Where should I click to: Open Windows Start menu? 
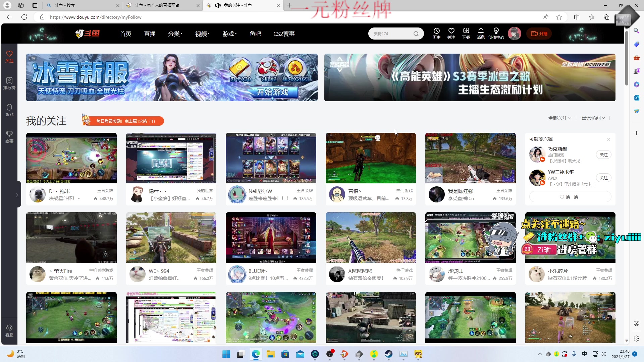click(226, 354)
